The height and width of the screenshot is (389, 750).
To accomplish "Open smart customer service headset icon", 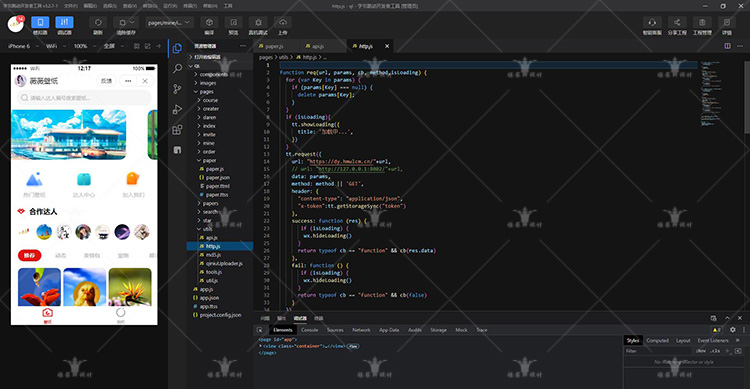I will (x=652, y=22).
